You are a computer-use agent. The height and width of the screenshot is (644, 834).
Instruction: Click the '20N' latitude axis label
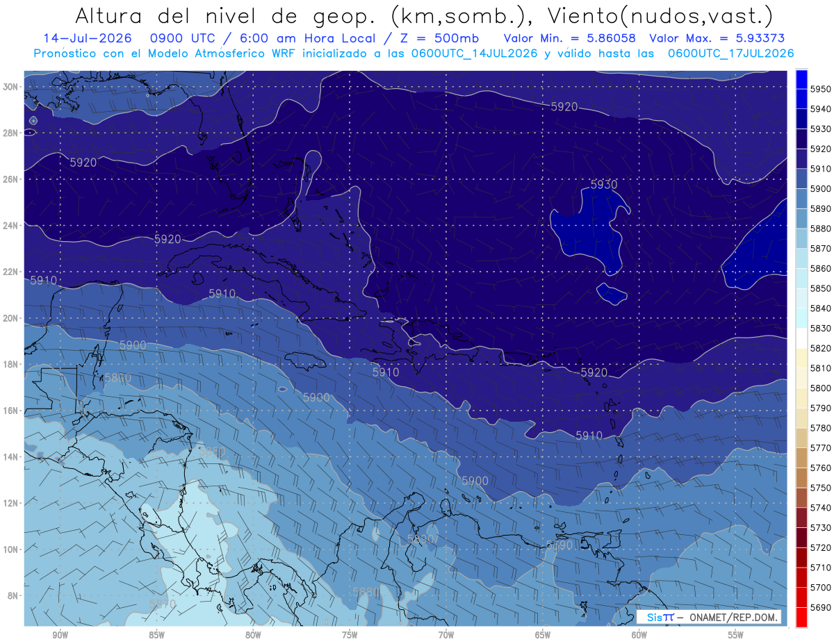point(10,317)
